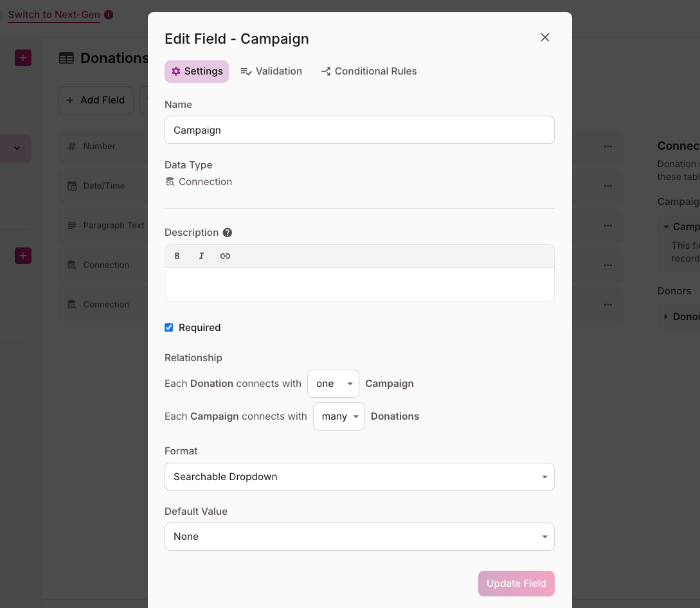The height and width of the screenshot is (608, 700).
Task: Uncheck the Required checkbox
Action: [x=168, y=327]
